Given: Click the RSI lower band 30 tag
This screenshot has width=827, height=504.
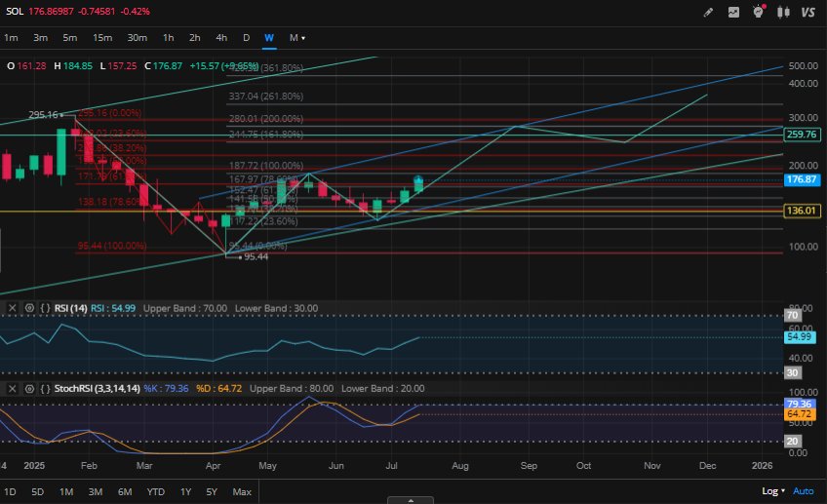Looking at the screenshot, I should (792, 372).
